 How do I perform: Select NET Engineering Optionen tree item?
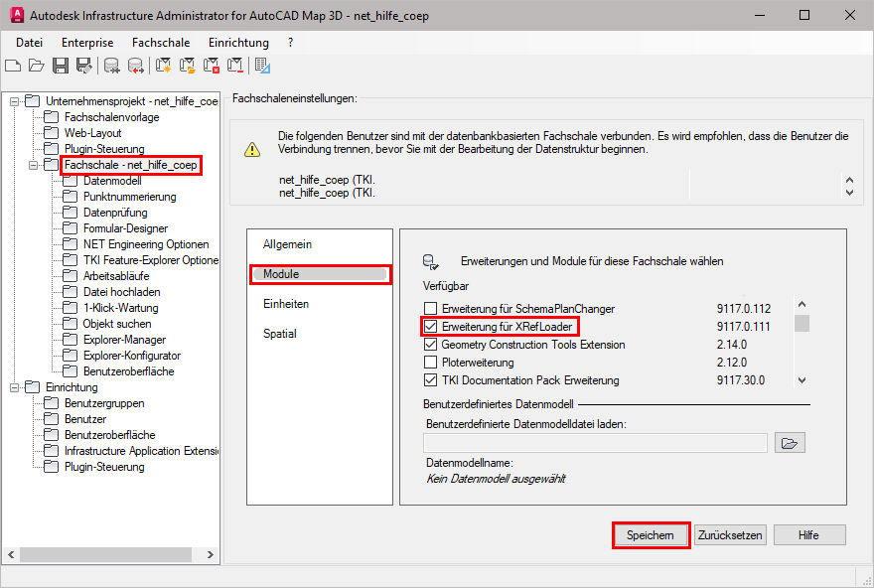(x=146, y=244)
